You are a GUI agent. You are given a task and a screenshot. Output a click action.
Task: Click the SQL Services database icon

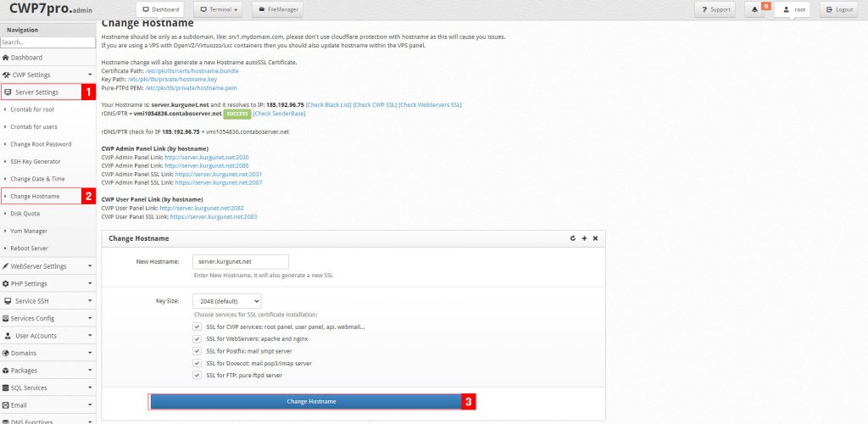pos(6,388)
